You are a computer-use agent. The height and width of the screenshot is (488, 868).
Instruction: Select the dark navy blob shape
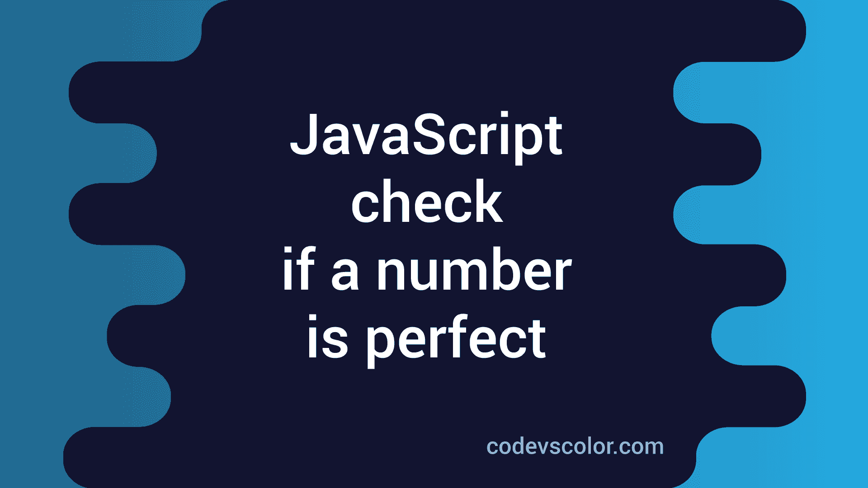coord(434,244)
